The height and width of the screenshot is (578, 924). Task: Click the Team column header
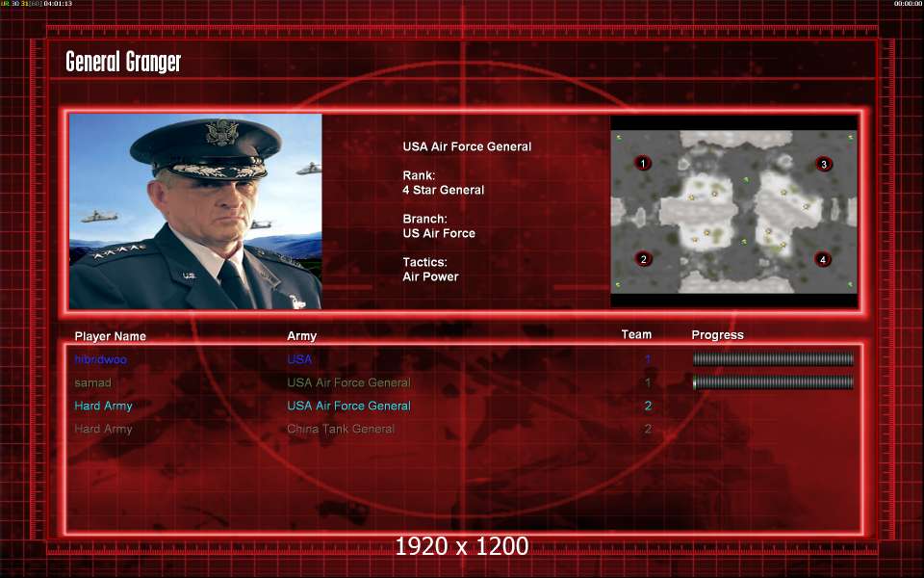click(x=636, y=334)
